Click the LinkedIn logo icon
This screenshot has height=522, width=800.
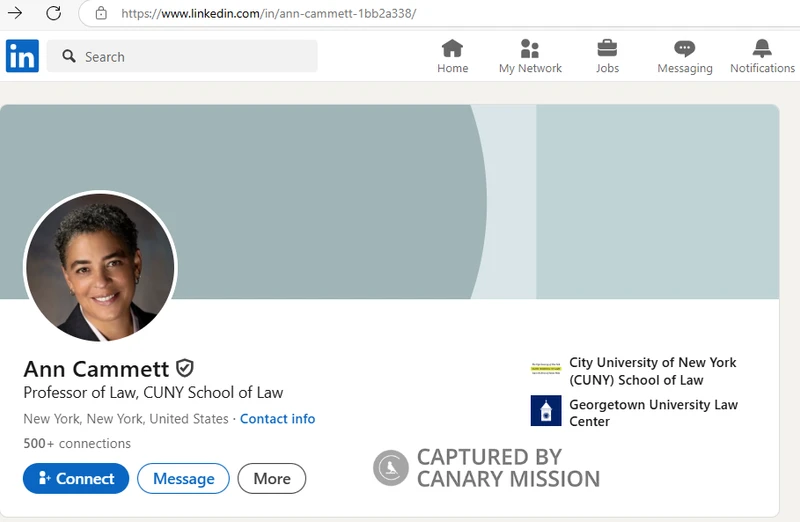(x=22, y=56)
